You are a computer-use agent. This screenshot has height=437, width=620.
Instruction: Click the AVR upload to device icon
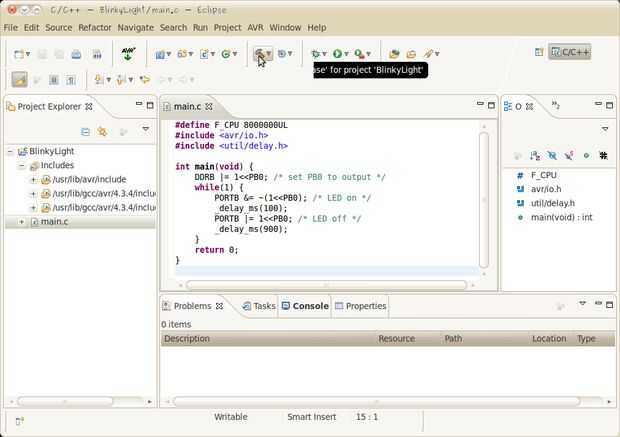[x=128, y=53]
